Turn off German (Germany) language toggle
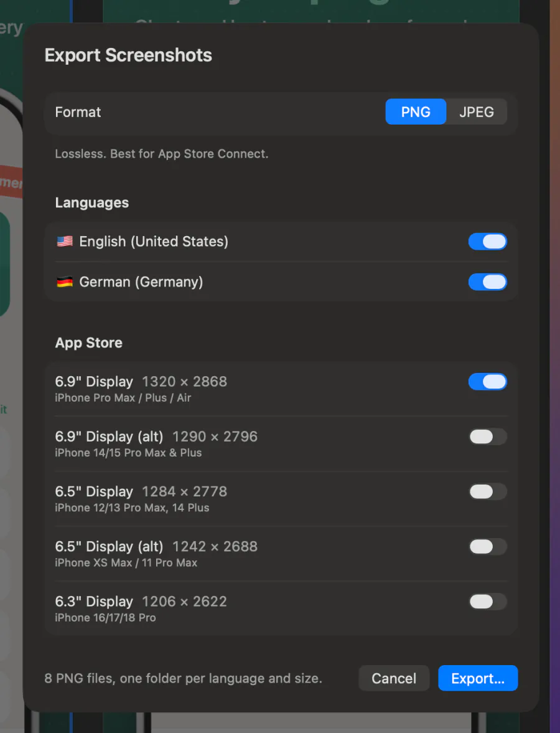Image resolution: width=560 pixels, height=733 pixels. coord(488,282)
